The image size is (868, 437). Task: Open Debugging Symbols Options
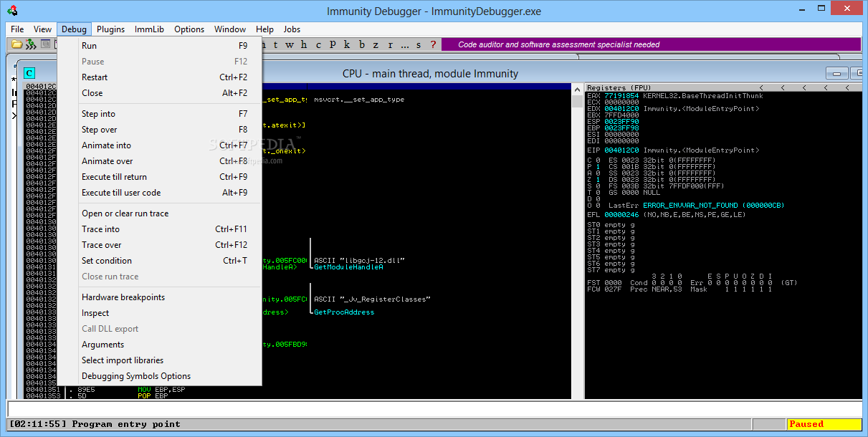(169, 376)
